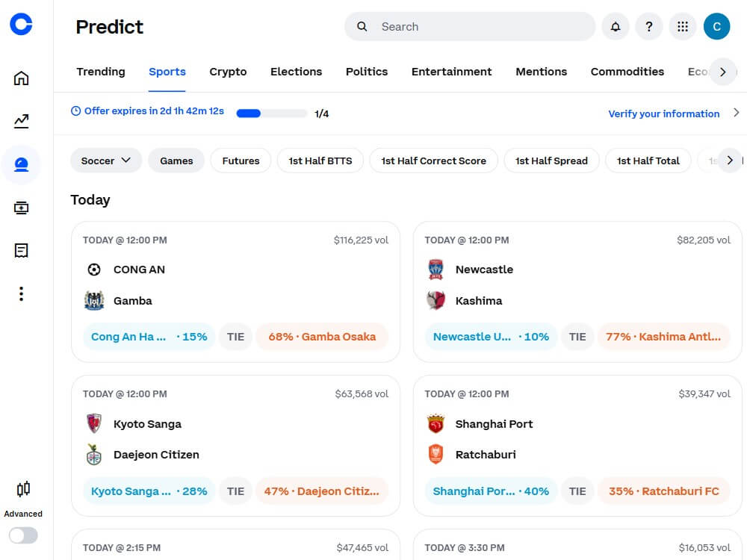Click the CONG AN soccer ball icon
747x560 pixels.
coord(94,270)
